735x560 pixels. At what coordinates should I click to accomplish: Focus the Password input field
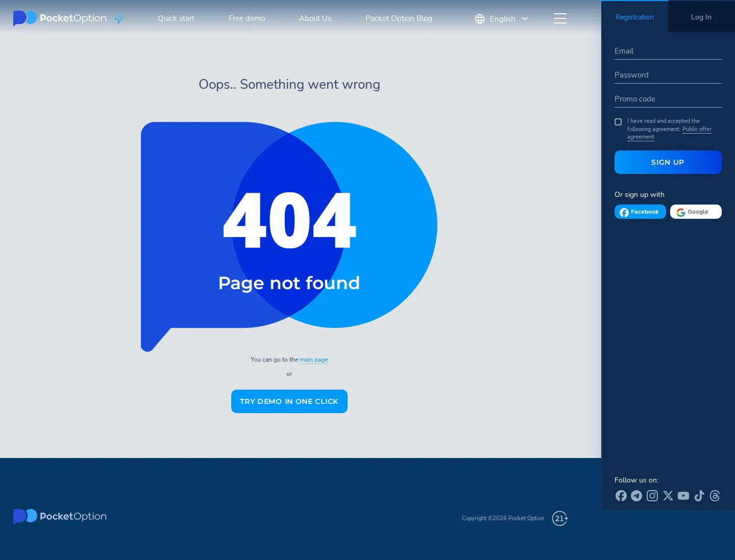pyautogui.click(x=668, y=75)
